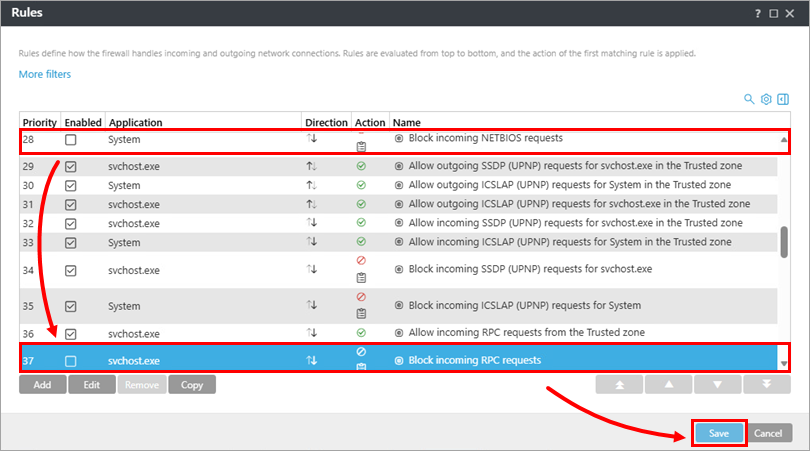Click direction arrows icon in rule 34
This screenshot has height=451, width=810.
click(x=311, y=269)
